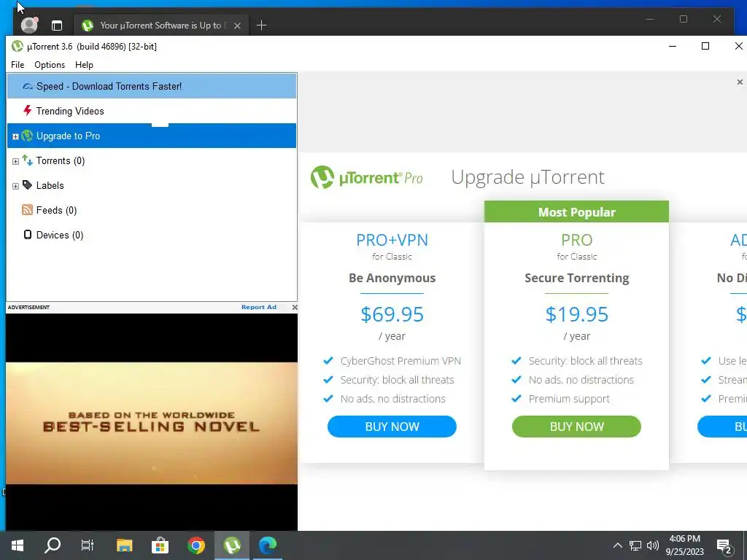This screenshot has height=560, width=747.
Task: Click the best-selling novel video ad
Action: (152, 422)
